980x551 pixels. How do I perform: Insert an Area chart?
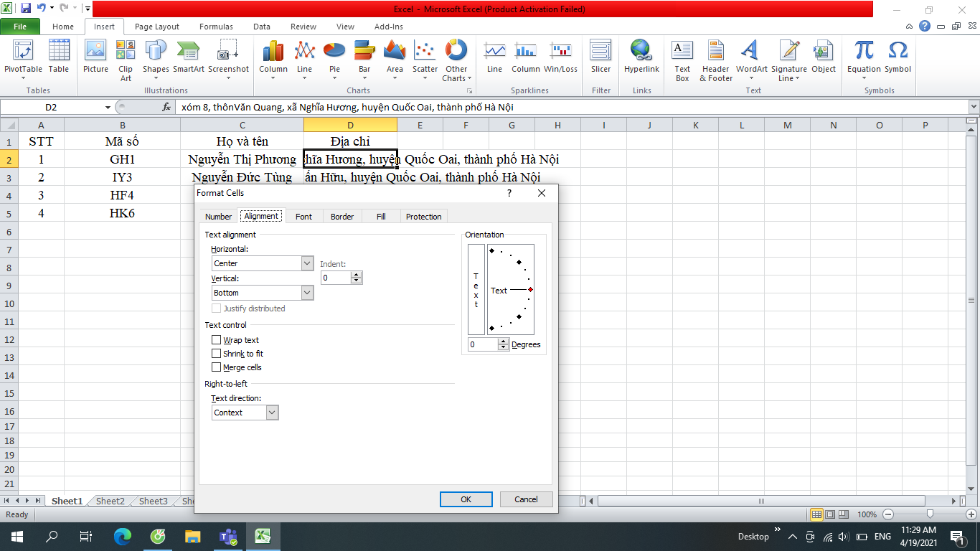pyautogui.click(x=395, y=61)
